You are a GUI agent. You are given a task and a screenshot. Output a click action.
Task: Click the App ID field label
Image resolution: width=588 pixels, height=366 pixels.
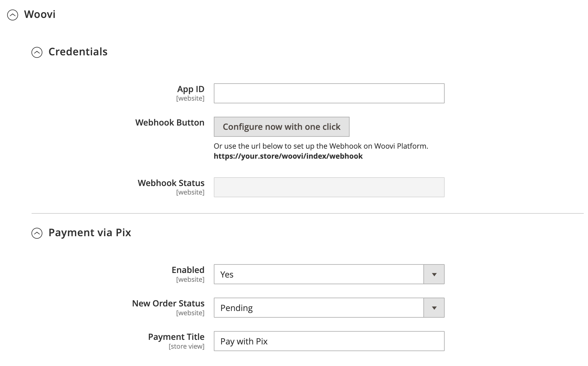tap(191, 89)
